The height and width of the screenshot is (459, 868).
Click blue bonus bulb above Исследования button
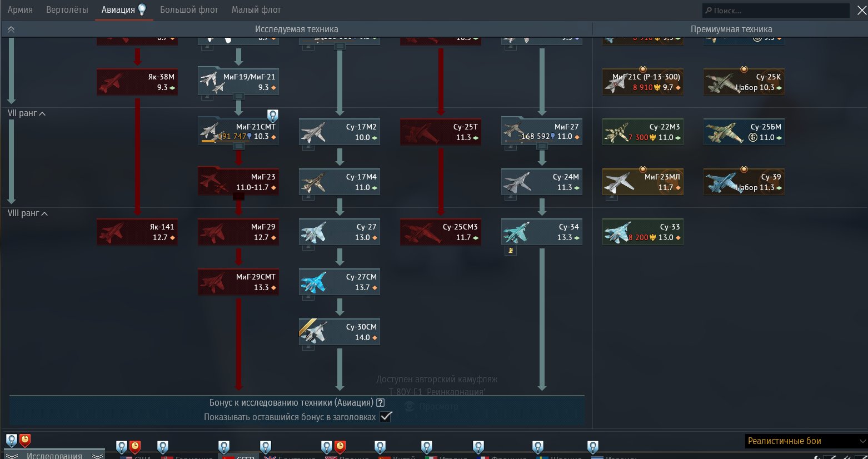pos(12,441)
